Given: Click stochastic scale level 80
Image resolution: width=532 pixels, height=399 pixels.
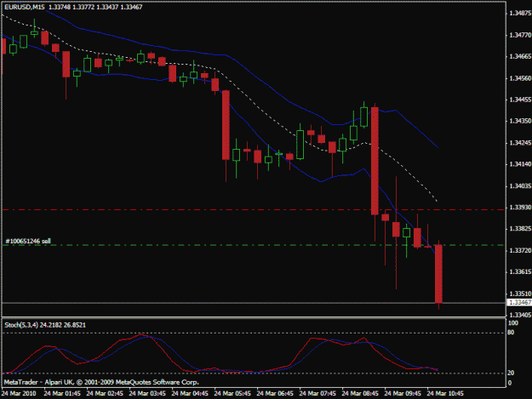Looking at the screenshot, I should point(511,333).
